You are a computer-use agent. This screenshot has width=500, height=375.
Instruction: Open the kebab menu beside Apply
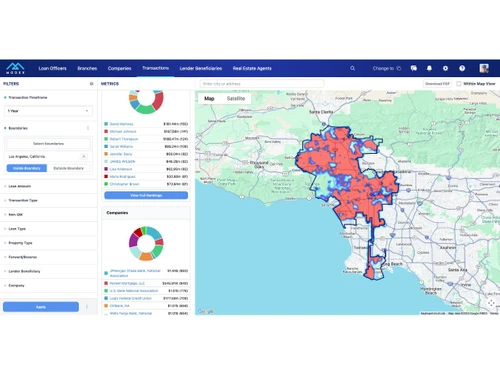click(x=87, y=307)
